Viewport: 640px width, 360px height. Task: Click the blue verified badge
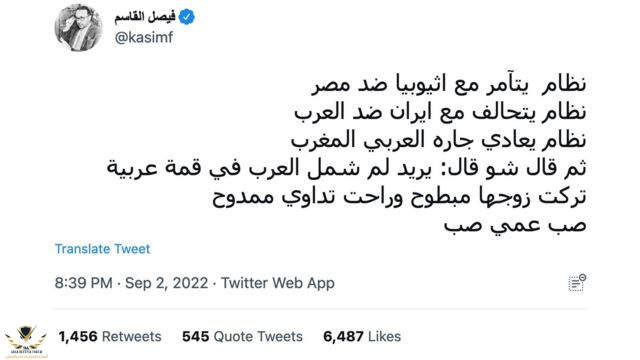pyautogui.click(x=187, y=17)
